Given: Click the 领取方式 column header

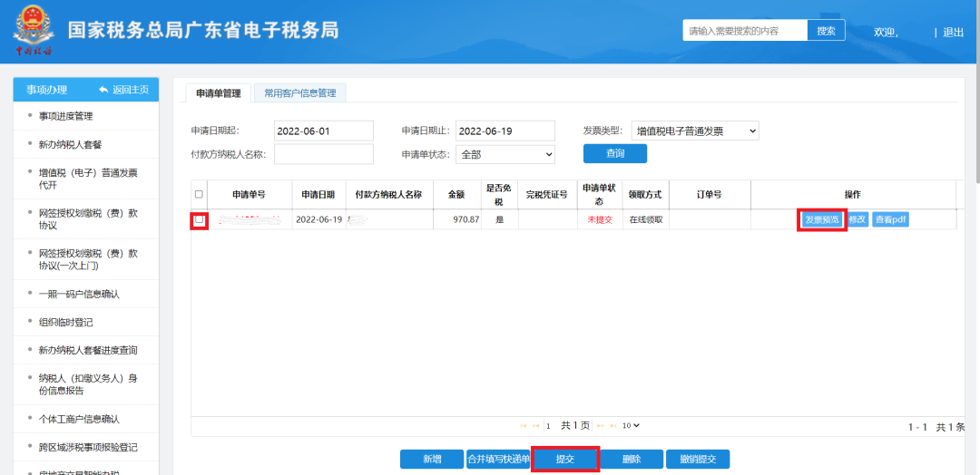Looking at the screenshot, I should (x=646, y=194).
